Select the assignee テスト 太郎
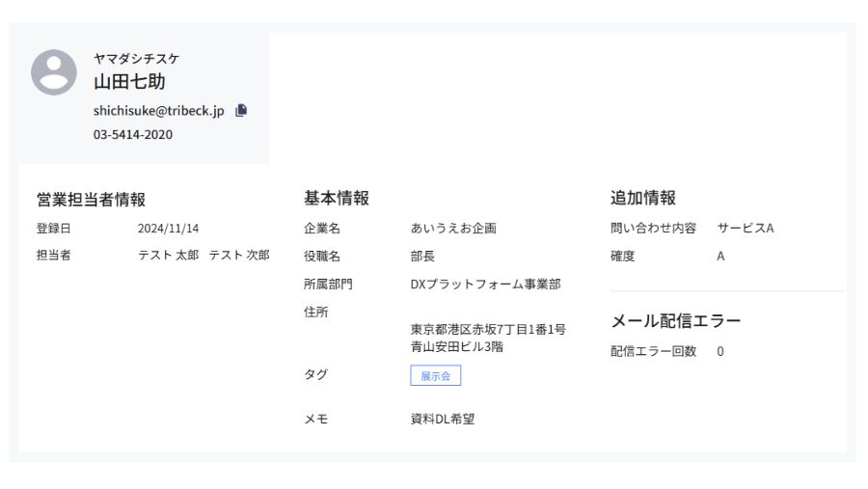Viewport: 868px width, 489px height. pos(168,256)
